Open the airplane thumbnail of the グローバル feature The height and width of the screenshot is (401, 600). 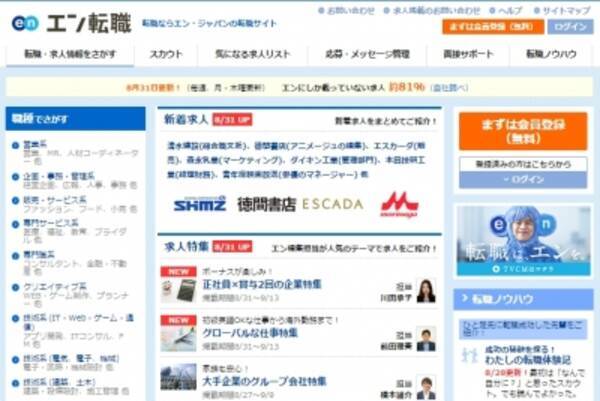point(178,338)
